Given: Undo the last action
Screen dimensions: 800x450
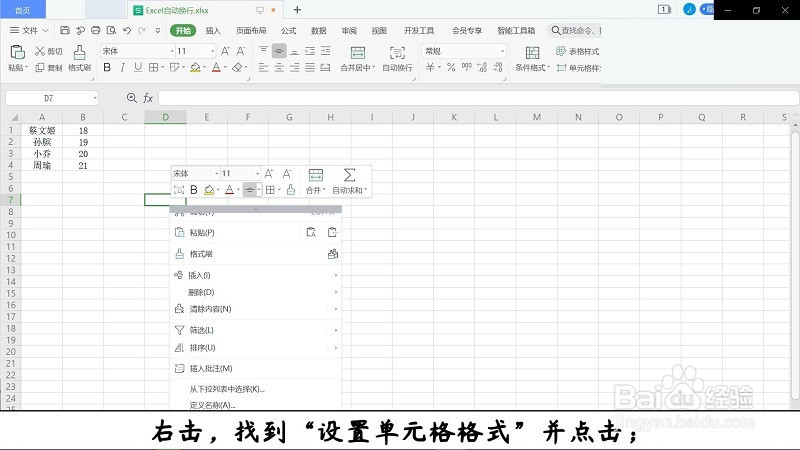Looking at the screenshot, I should click(x=127, y=31).
